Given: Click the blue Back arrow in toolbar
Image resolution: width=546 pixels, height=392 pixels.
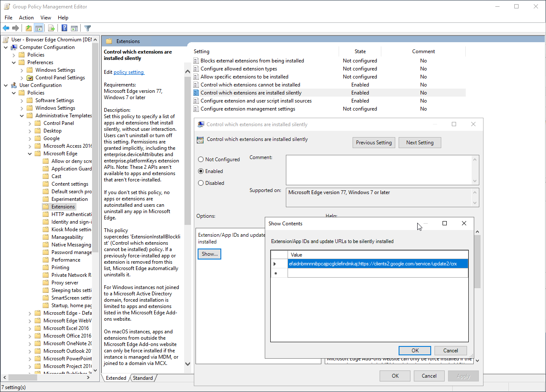Looking at the screenshot, I should pyautogui.click(x=6, y=28).
